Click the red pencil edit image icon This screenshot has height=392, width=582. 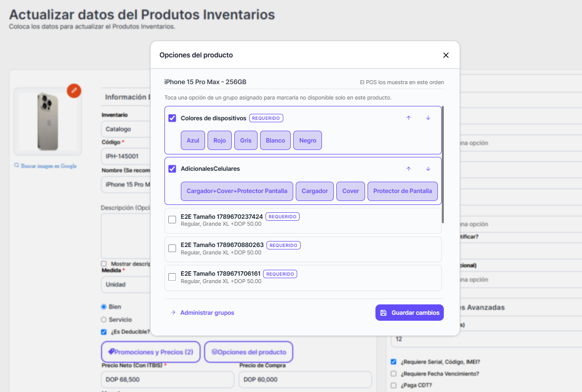coord(74,91)
